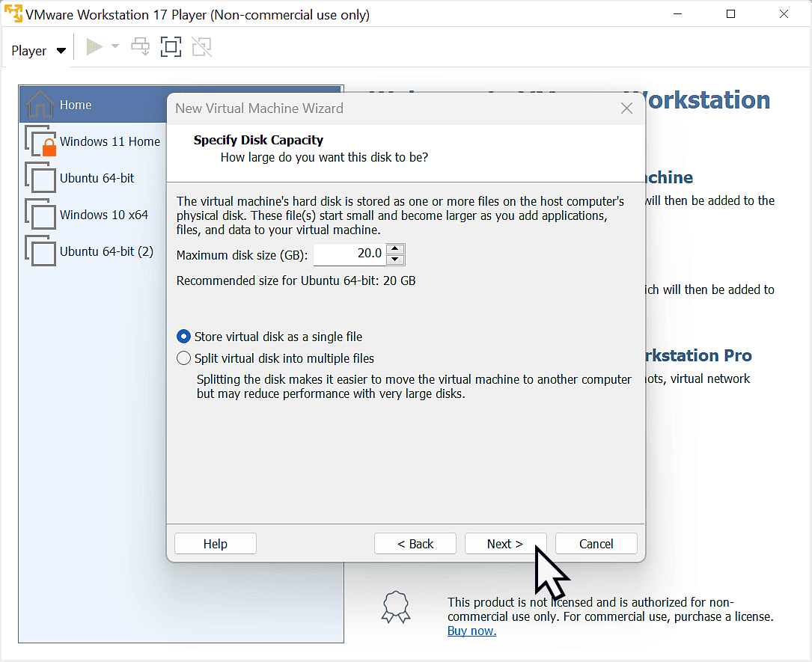
Task: Click the green Power On play icon
Action: [x=94, y=47]
